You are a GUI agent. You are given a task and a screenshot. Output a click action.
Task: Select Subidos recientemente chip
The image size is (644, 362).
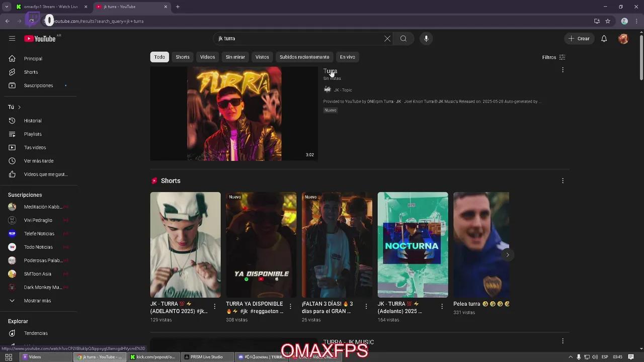tap(304, 57)
